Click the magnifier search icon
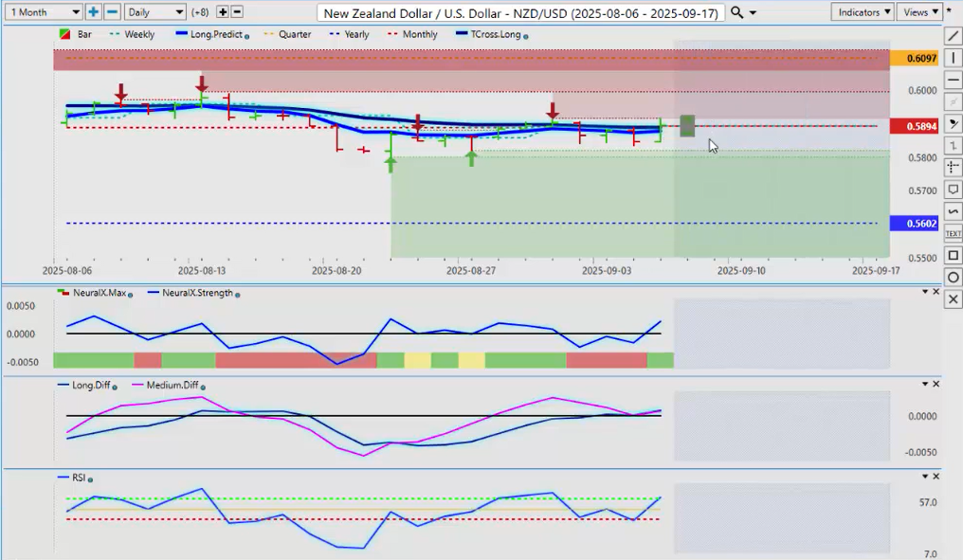This screenshot has width=963, height=560. click(x=736, y=12)
